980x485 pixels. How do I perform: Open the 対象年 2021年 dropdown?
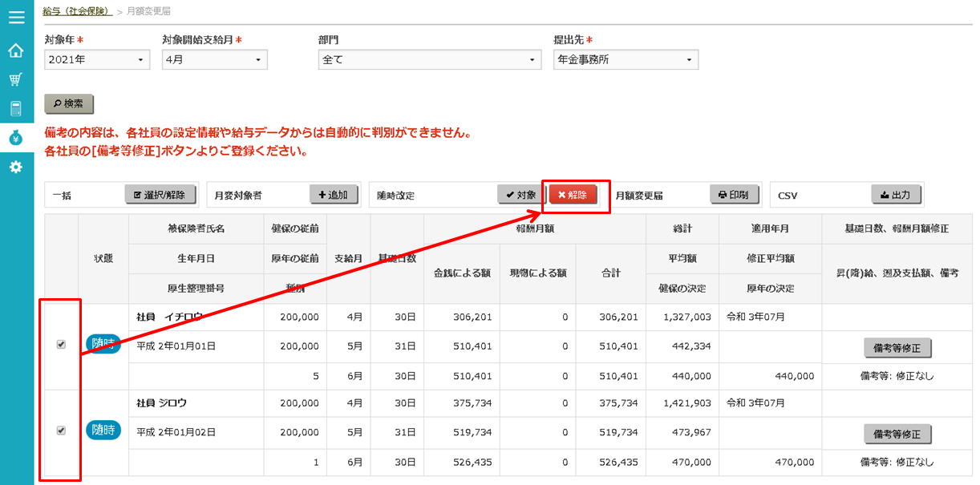97,59
